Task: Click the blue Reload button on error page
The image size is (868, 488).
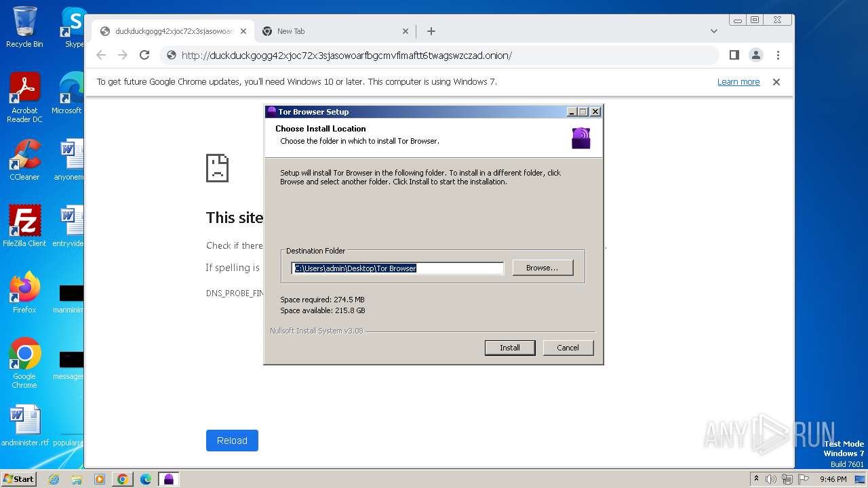Action: click(232, 441)
